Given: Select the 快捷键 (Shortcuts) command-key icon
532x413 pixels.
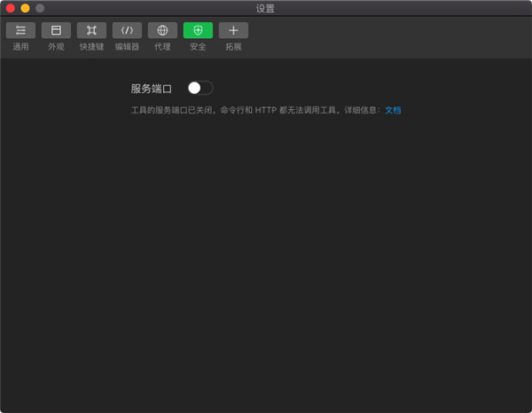Looking at the screenshot, I should pos(91,30).
